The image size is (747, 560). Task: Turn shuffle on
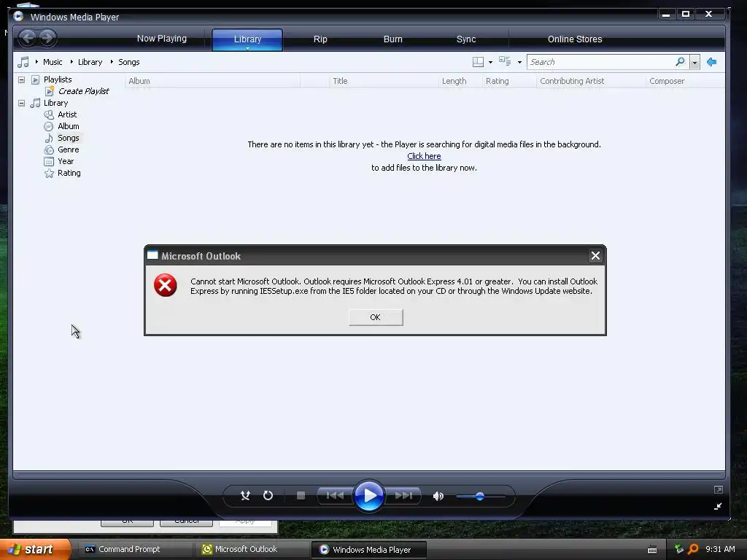(x=245, y=496)
